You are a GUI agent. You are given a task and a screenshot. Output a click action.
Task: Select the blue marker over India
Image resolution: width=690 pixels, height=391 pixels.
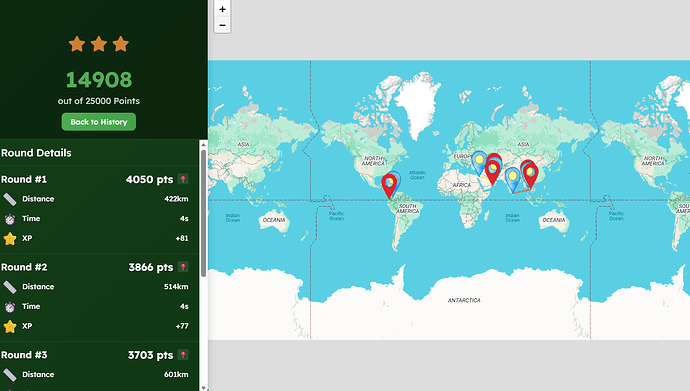coord(512,179)
